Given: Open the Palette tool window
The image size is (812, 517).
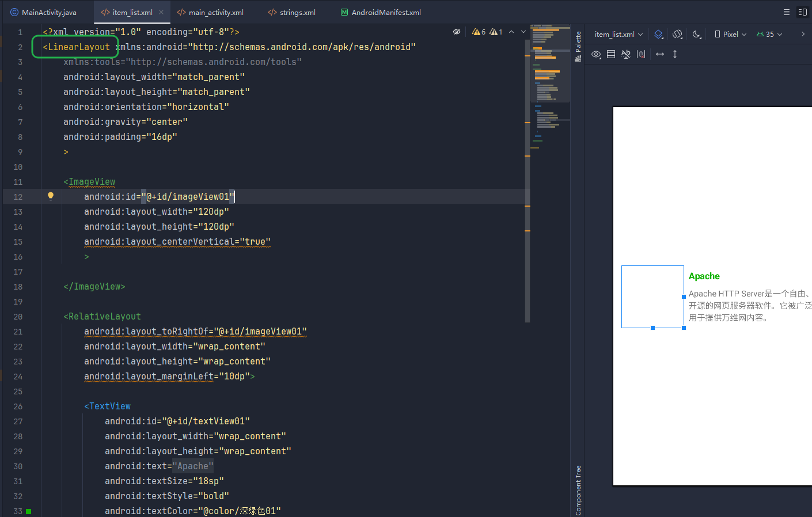Looking at the screenshot, I should click(x=578, y=46).
